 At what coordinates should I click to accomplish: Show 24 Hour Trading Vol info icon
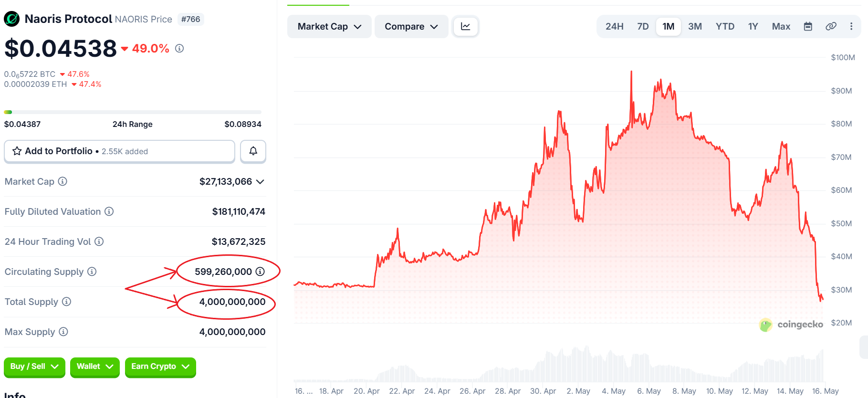point(99,241)
